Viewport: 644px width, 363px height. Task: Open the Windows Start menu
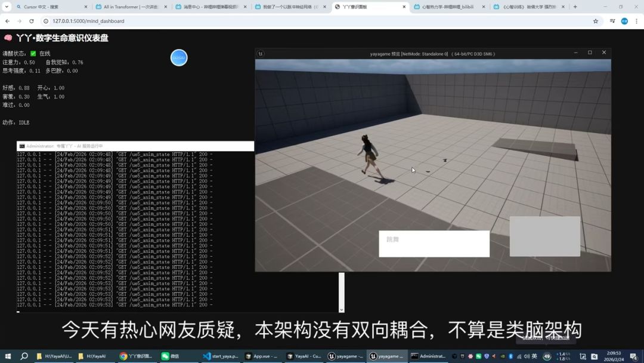pos(7,356)
